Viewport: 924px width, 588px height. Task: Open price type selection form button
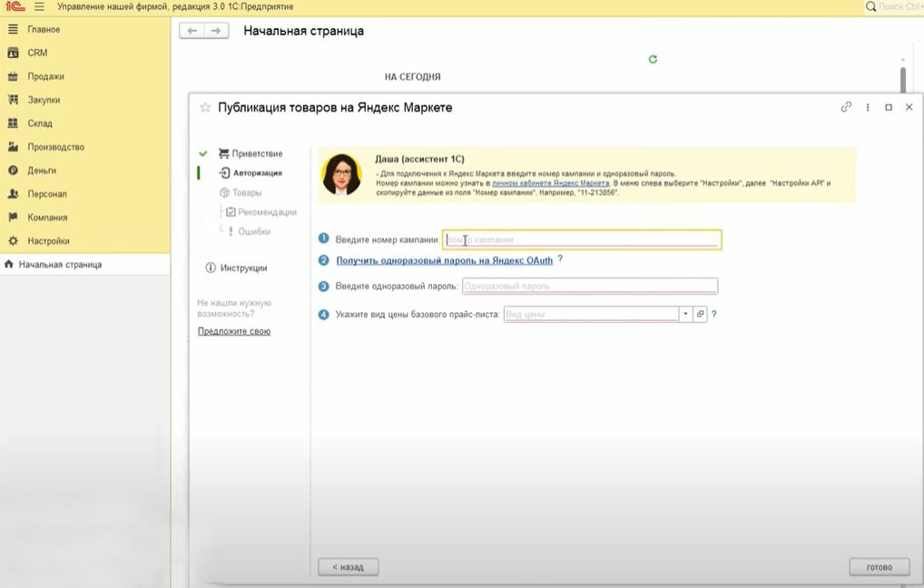(700, 314)
